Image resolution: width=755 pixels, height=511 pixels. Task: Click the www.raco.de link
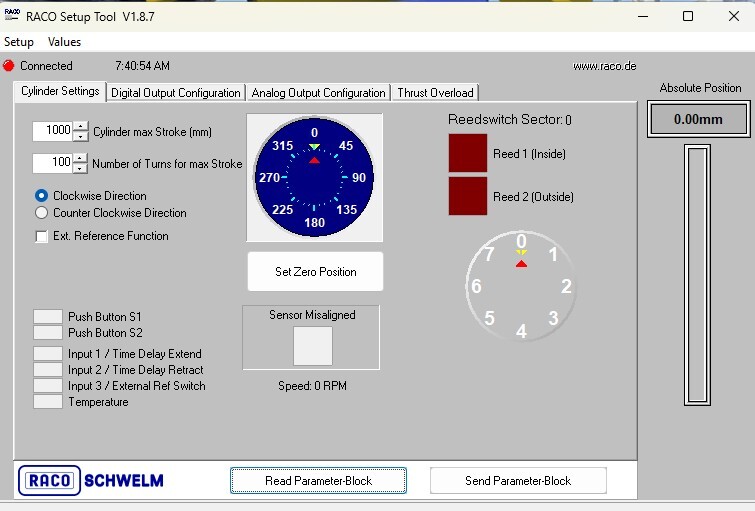604,66
